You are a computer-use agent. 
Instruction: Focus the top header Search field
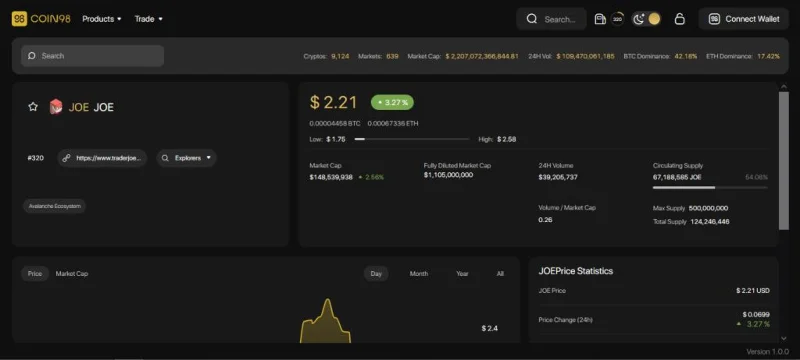click(x=552, y=19)
